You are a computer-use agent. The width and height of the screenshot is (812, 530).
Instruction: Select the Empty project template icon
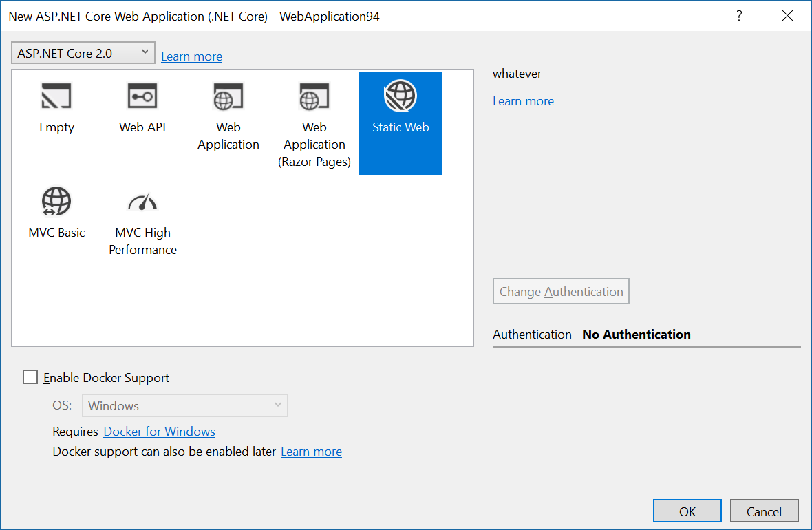(x=56, y=96)
